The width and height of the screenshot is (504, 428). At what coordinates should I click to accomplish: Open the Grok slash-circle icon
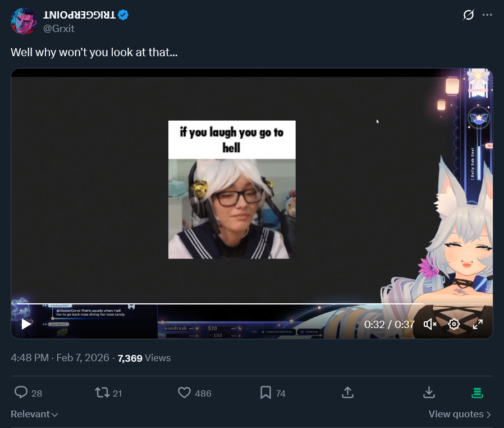pos(468,15)
